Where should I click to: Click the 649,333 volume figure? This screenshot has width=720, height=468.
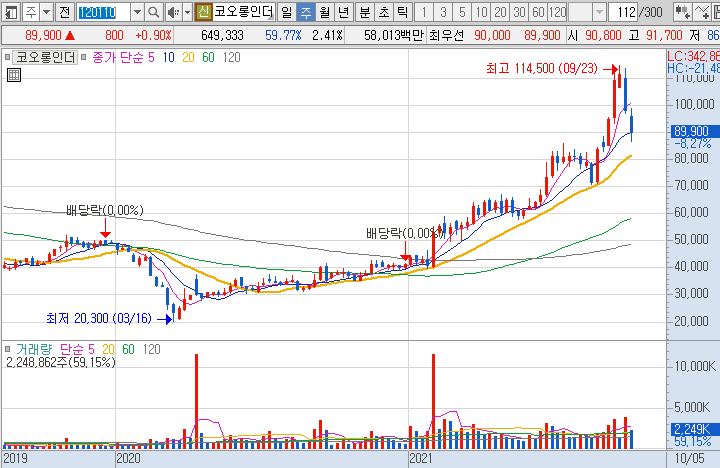click(222, 35)
